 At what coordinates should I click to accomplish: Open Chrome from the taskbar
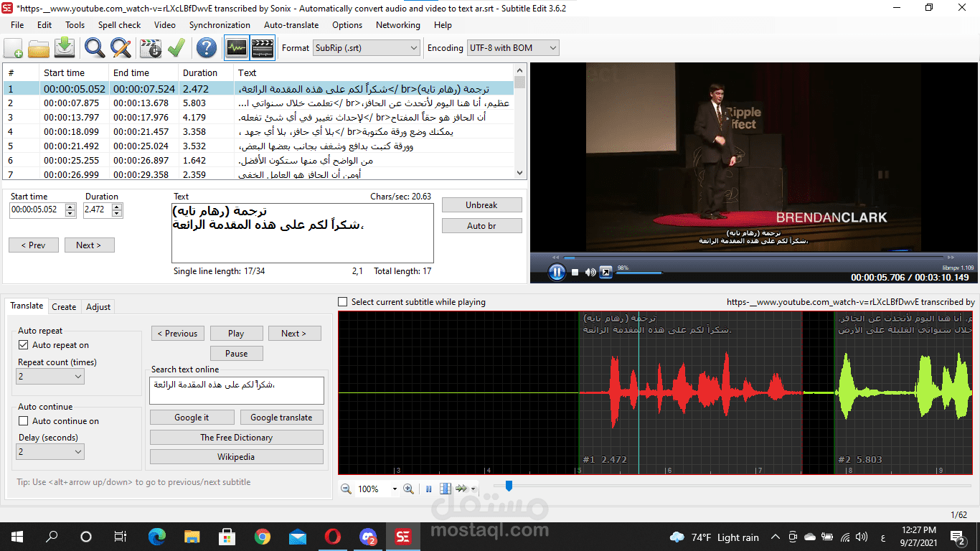(x=262, y=537)
